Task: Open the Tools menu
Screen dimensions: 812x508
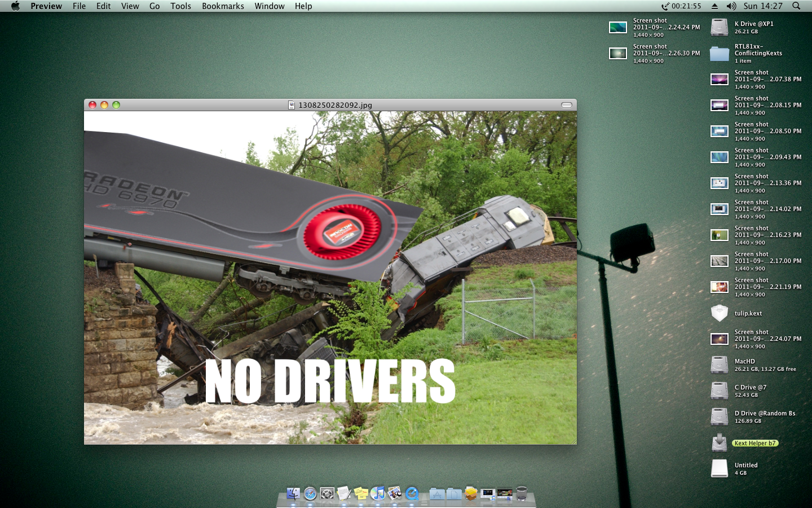Action: 180,6
